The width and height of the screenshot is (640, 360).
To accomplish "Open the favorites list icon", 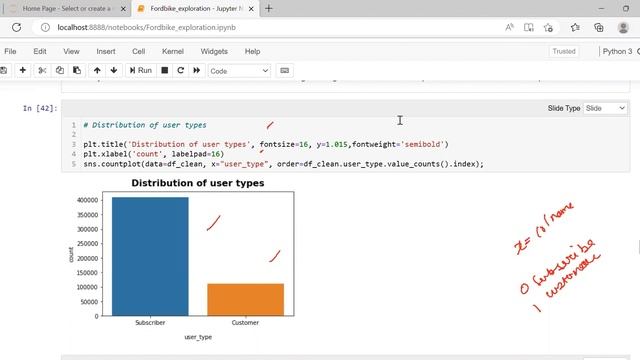I will pos(575,27).
